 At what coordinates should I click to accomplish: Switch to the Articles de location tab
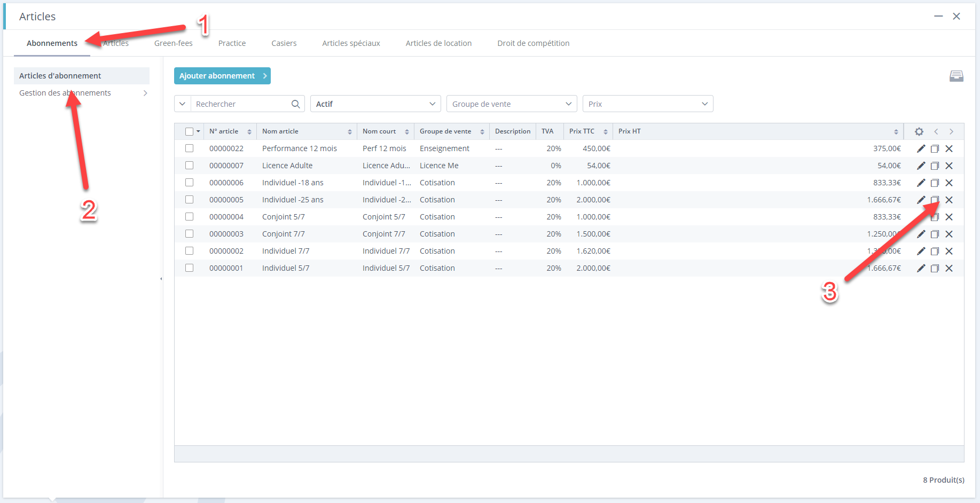[x=438, y=43]
